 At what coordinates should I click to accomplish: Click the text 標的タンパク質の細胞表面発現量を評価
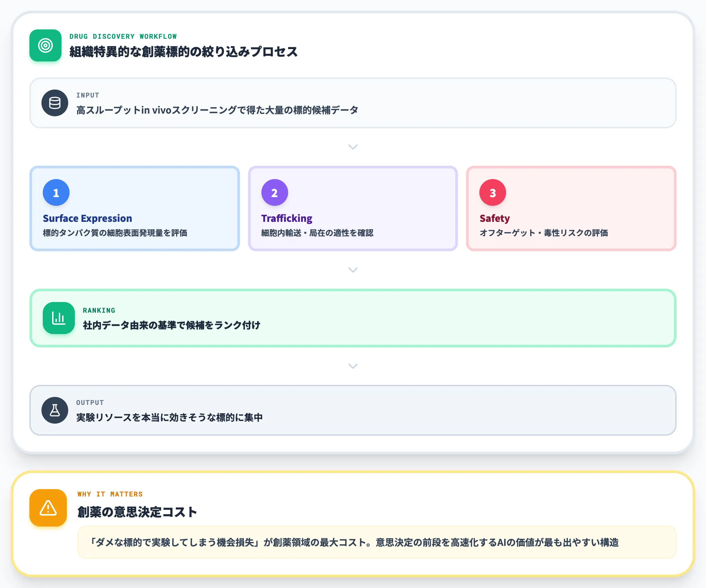click(115, 233)
